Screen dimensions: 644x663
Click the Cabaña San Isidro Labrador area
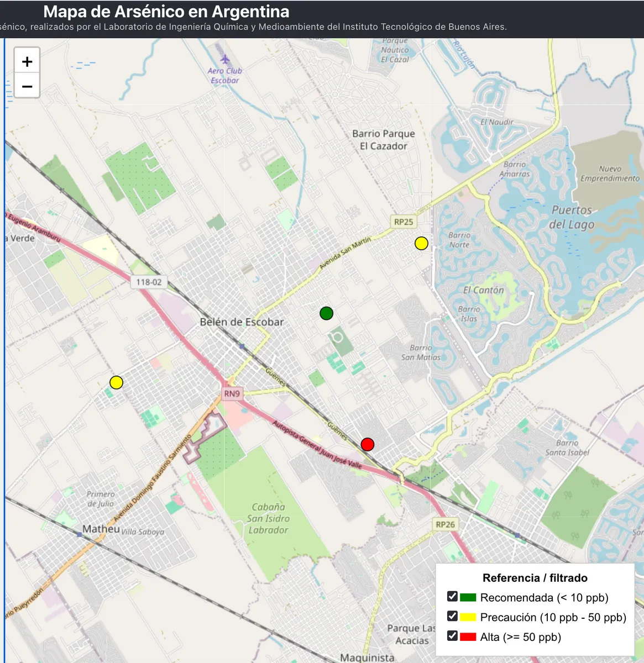click(x=268, y=518)
